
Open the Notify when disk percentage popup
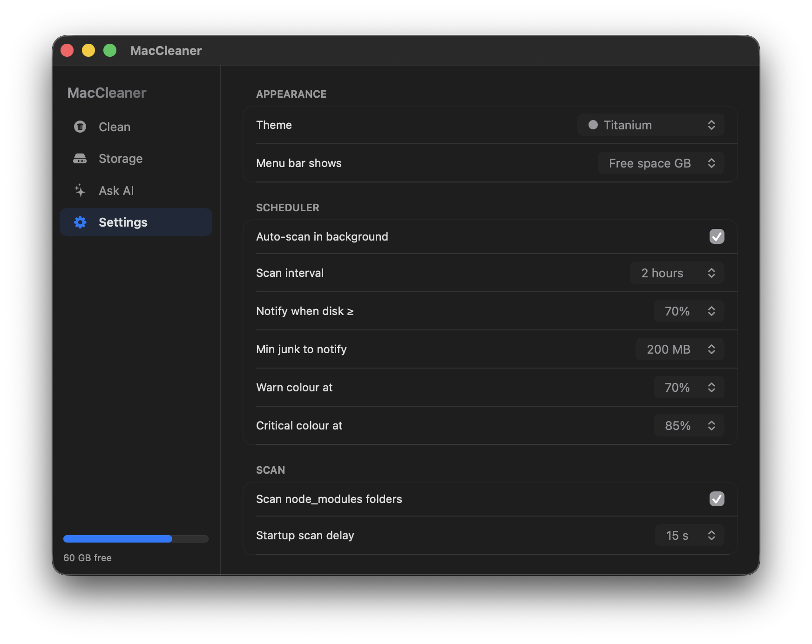(689, 311)
